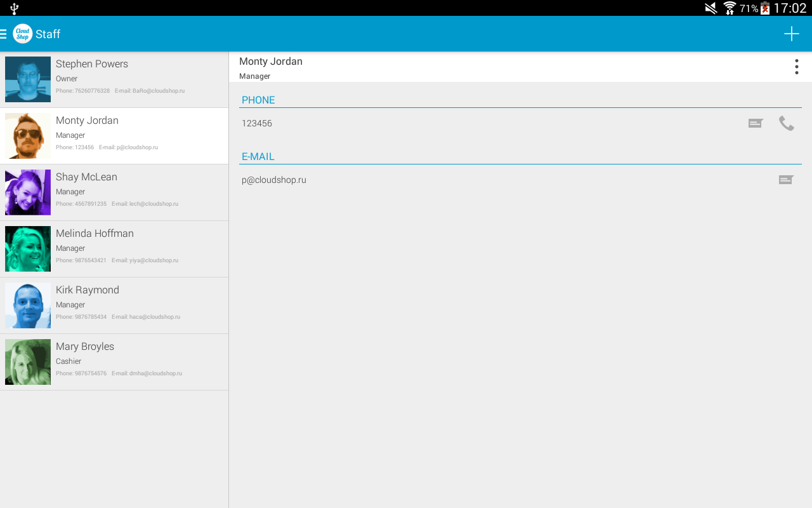Tap the p@cloudshop.ru address in details pane
812x508 pixels.
274,180
